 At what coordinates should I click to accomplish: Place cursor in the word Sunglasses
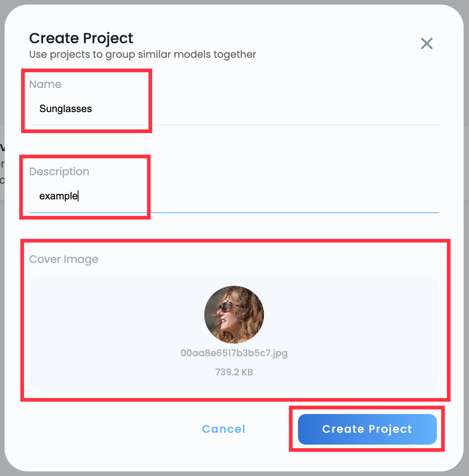pos(65,109)
